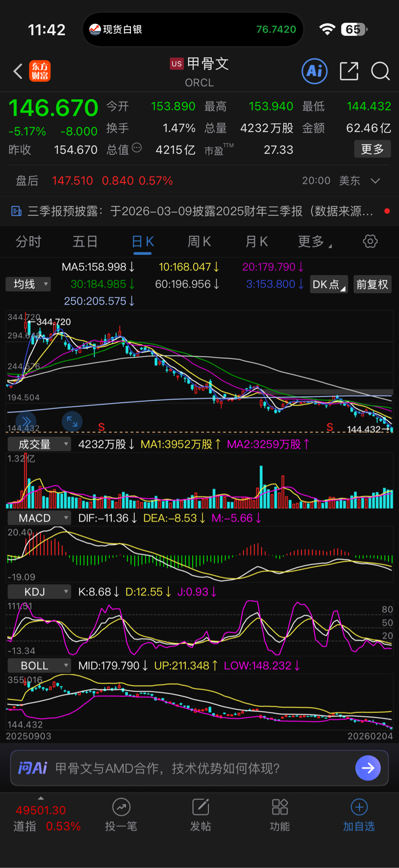Tap the 更多 quote details button
Image resolution: width=399 pixels, height=868 pixels.
point(373,149)
